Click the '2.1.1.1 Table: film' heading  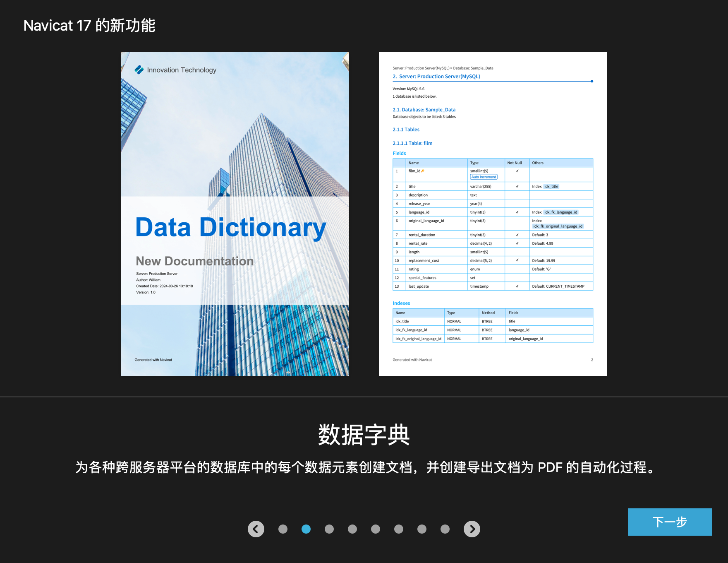coord(412,143)
